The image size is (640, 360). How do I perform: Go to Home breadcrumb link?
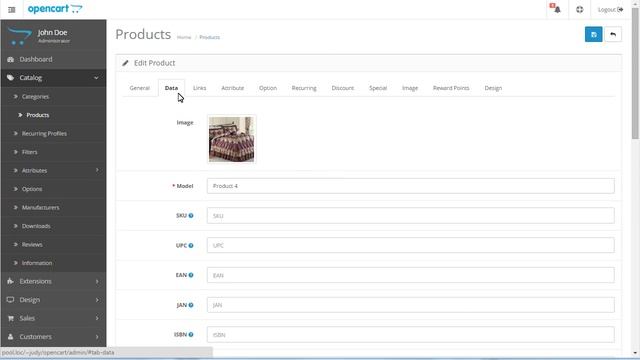click(x=184, y=37)
